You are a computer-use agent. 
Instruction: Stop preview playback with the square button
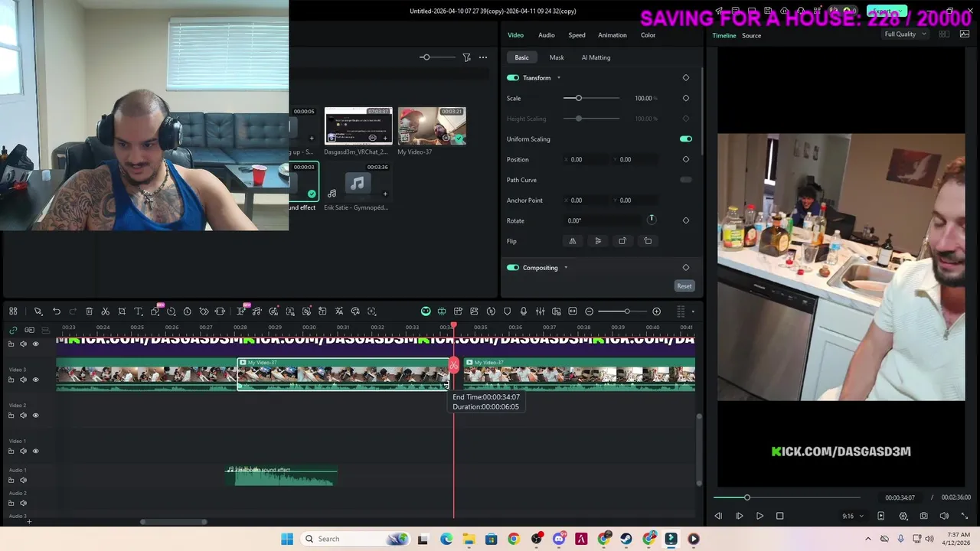[779, 516]
